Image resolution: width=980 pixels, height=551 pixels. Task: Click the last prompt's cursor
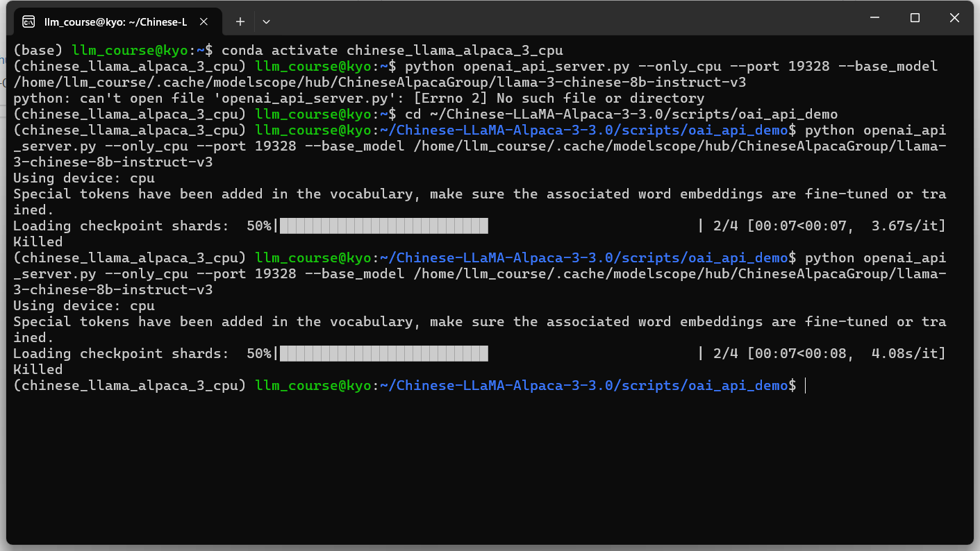pos(806,385)
